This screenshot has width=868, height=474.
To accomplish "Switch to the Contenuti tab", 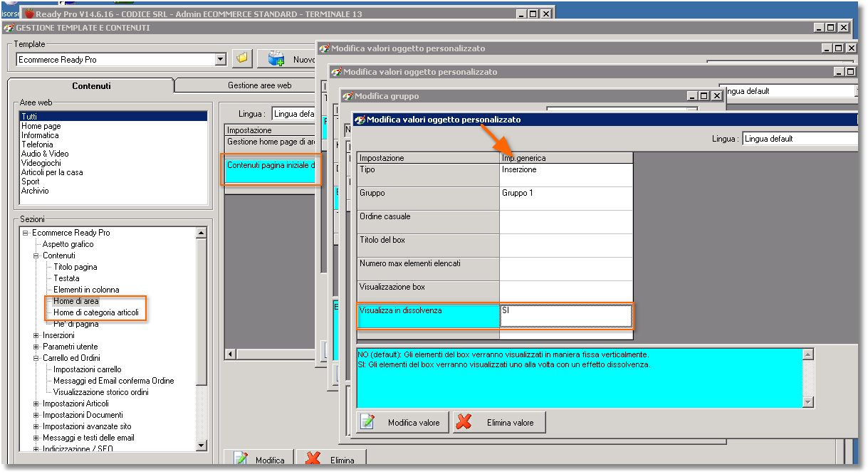I will click(x=91, y=85).
